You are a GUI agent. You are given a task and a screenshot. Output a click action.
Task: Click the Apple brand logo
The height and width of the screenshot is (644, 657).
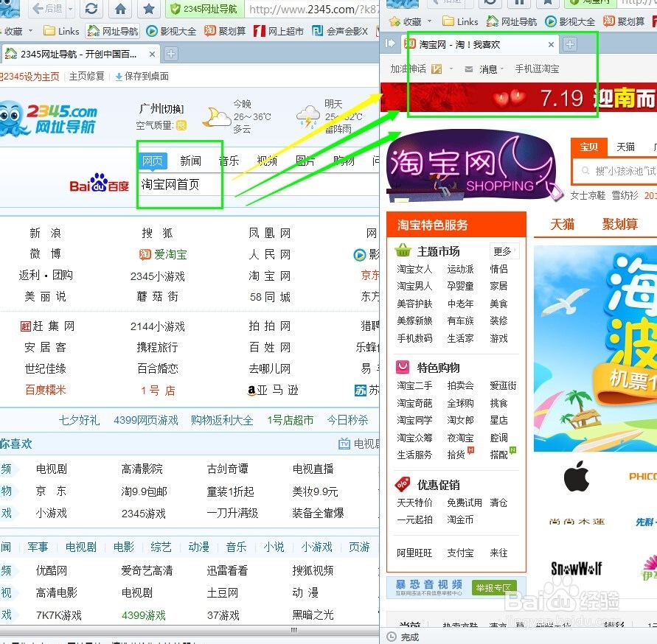[577, 476]
